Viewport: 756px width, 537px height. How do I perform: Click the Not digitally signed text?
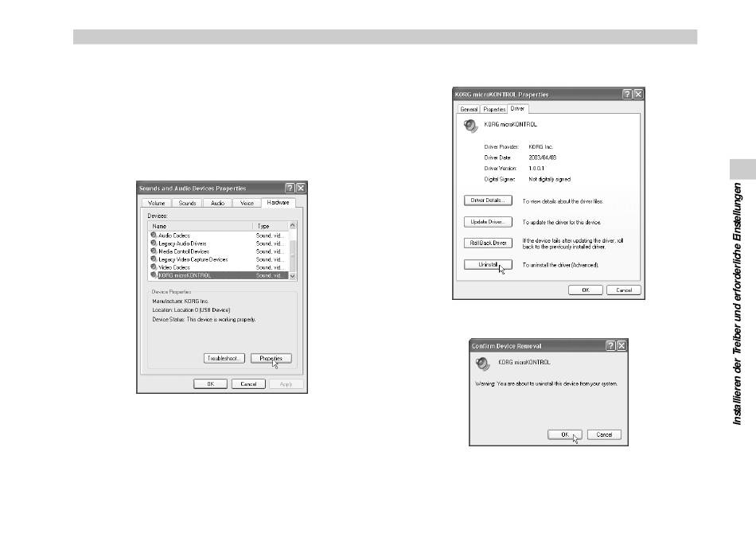(x=550, y=179)
